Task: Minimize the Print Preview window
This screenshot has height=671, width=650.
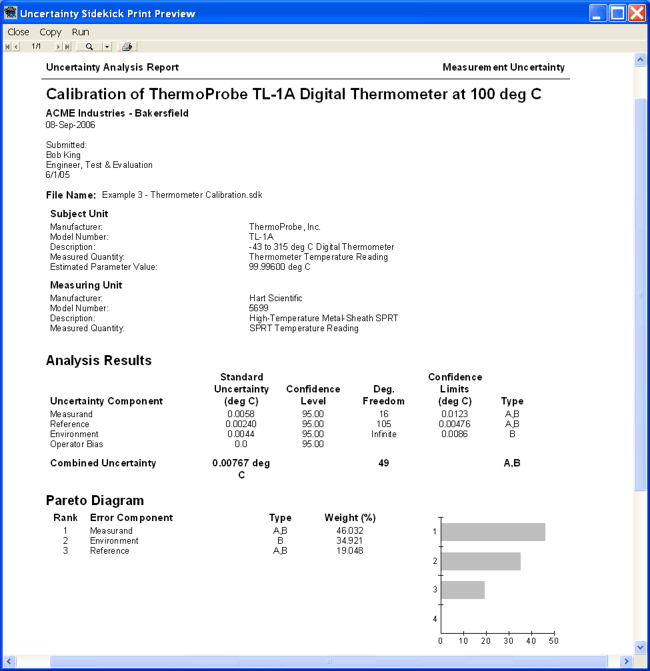Action: 598,13
